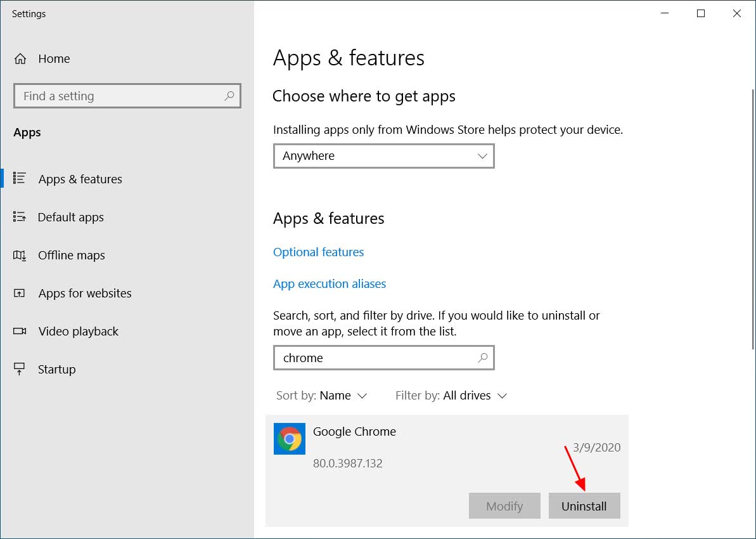
Task: Click the Default apps sidebar icon
Action: pos(20,217)
